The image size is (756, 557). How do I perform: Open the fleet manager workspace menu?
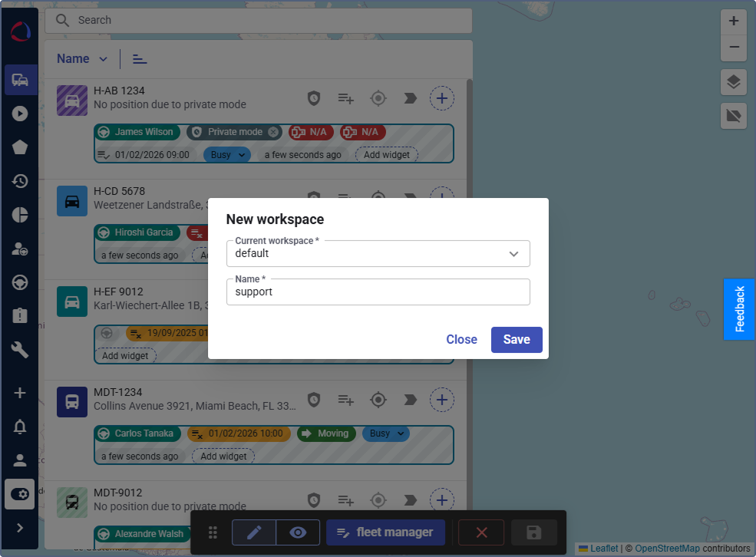(385, 532)
